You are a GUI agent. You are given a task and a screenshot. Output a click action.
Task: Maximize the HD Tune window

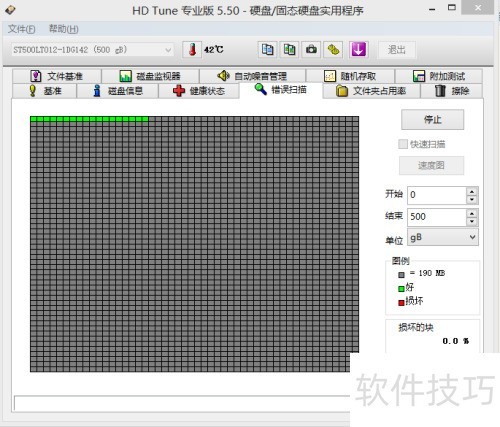click(452, 8)
